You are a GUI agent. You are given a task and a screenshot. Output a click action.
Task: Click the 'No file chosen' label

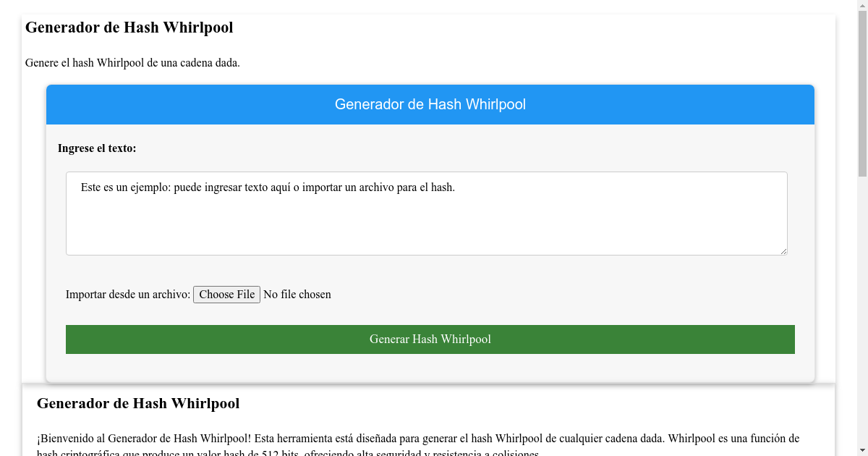tap(297, 294)
